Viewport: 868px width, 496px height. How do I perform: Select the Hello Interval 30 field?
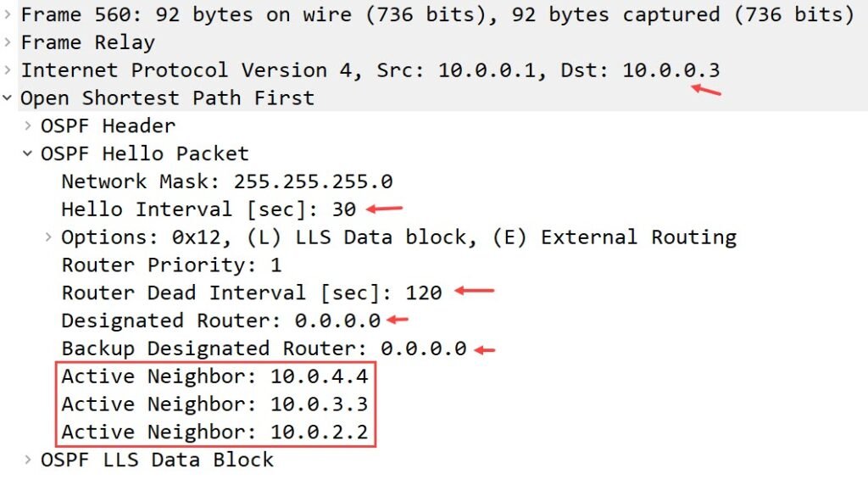point(208,209)
